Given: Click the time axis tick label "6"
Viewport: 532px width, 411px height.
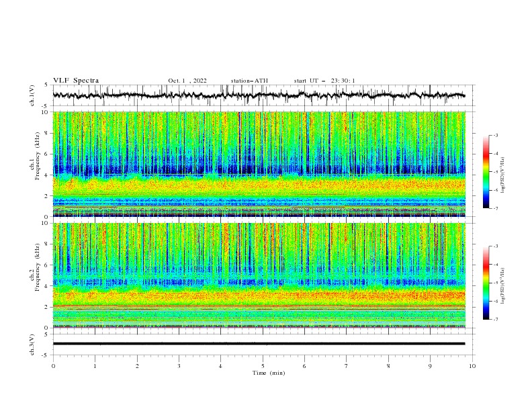Looking at the screenshot, I should pos(304,366).
